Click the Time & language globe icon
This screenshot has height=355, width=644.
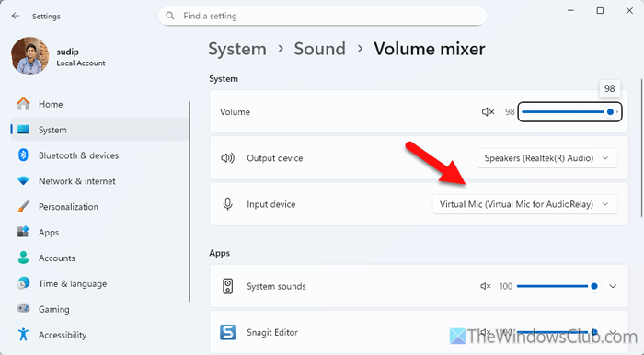click(x=23, y=283)
